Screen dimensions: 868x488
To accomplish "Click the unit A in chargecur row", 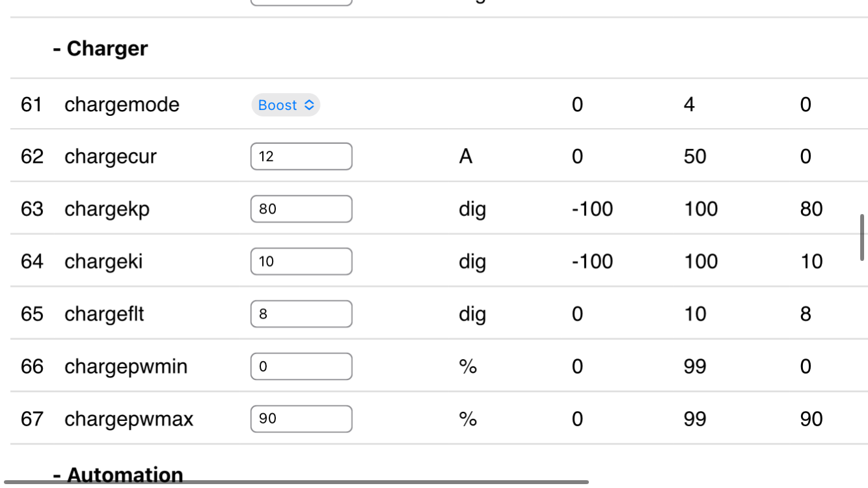I will click(x=465, y=157).
